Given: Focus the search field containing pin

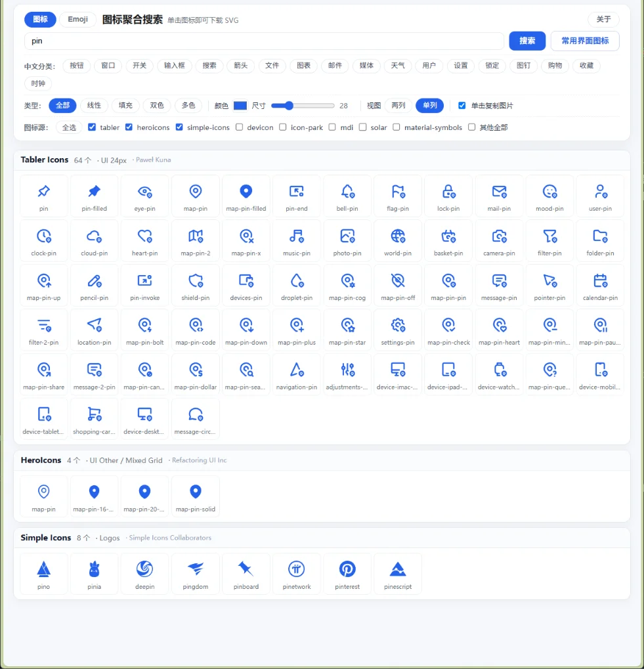Looking at the screenshot, I should (264, 41).
